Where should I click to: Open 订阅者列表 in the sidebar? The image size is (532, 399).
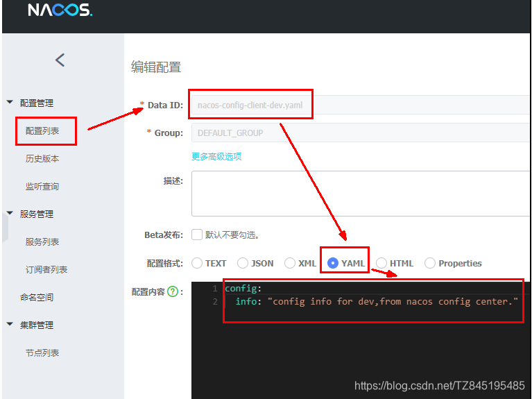[46, 270]
